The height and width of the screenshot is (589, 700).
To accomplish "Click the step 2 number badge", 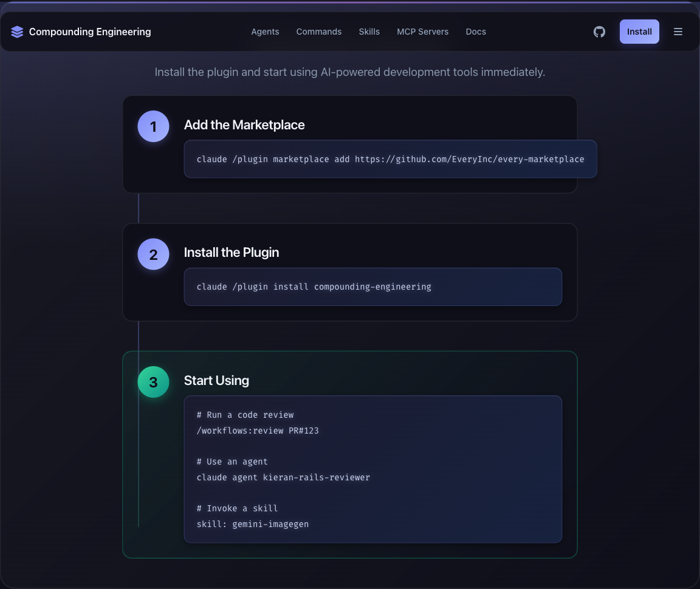I will tap(153, 254).
